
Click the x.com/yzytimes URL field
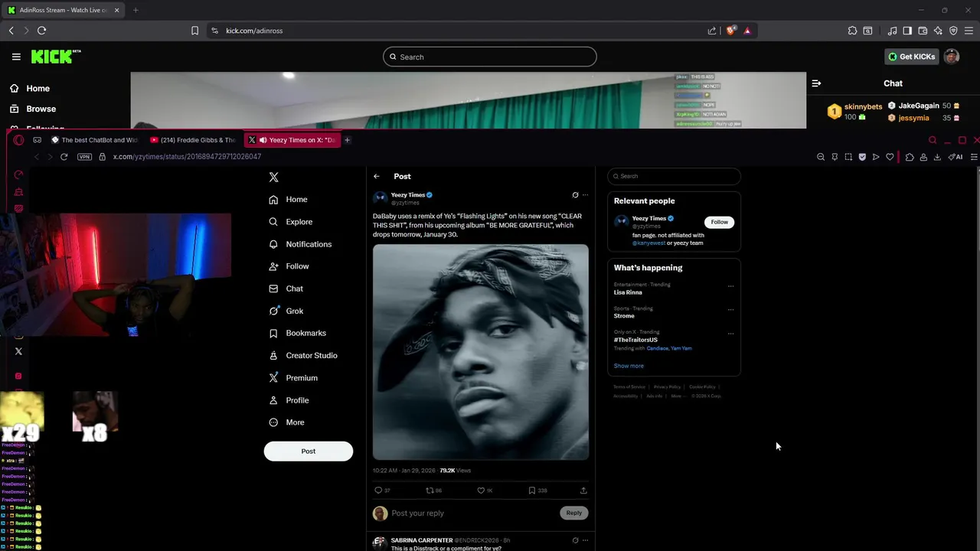click(187, 157)
